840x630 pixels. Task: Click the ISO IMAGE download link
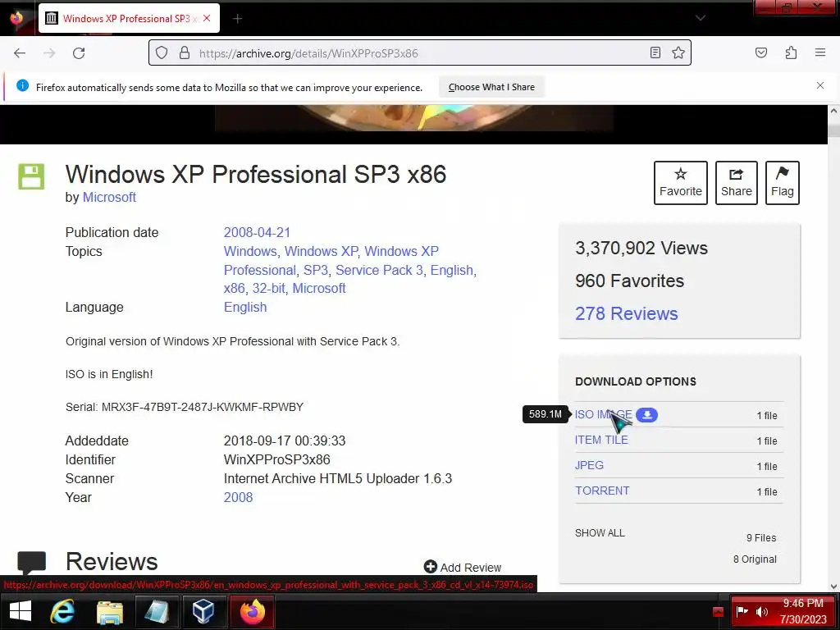[603, 414]
